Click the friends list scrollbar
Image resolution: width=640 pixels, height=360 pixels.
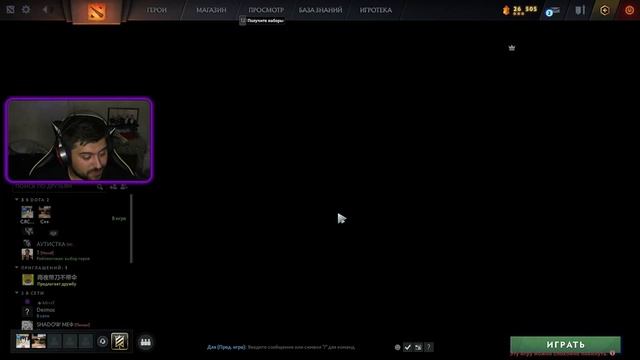(131, 229)
